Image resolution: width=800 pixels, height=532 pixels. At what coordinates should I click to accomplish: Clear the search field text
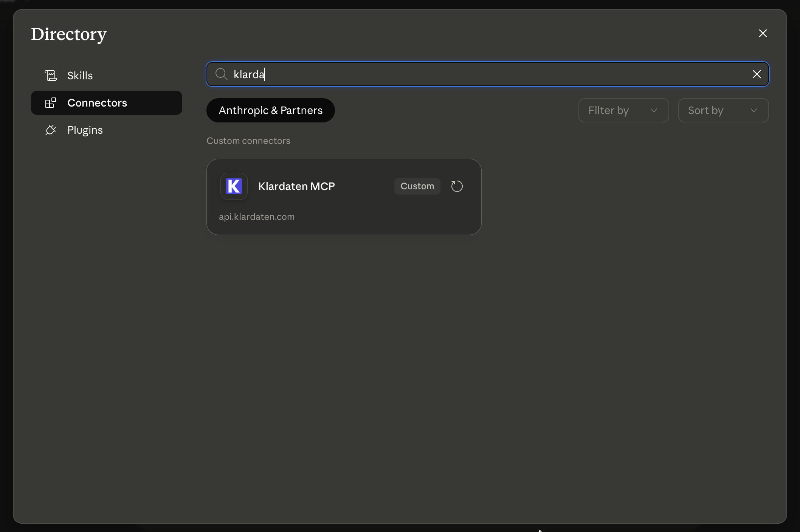tap(757, 74)
